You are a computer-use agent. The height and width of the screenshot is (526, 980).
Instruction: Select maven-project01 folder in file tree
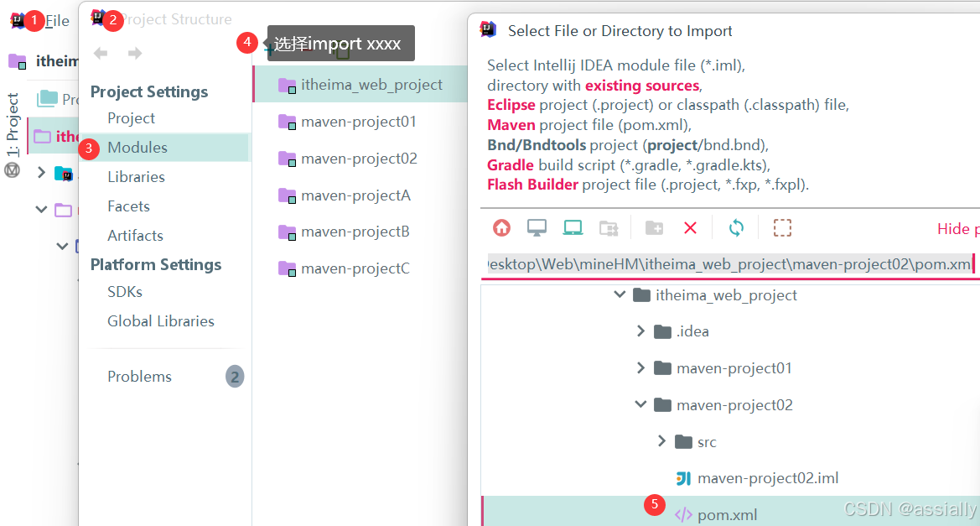click(734, 368)
